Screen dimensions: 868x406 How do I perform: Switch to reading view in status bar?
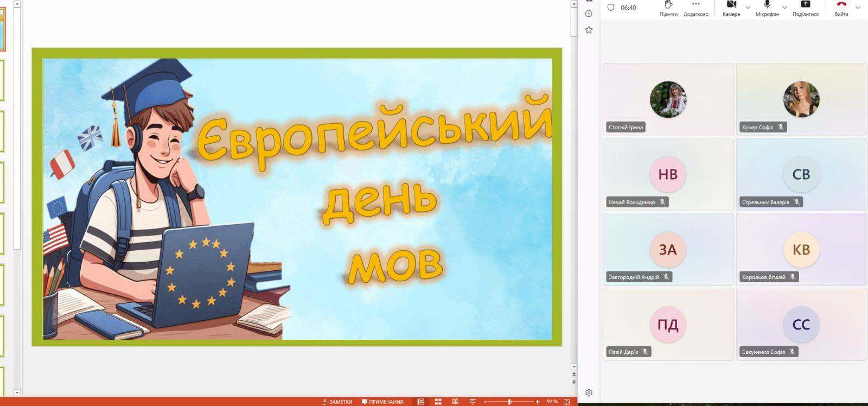tap(455, 402)
